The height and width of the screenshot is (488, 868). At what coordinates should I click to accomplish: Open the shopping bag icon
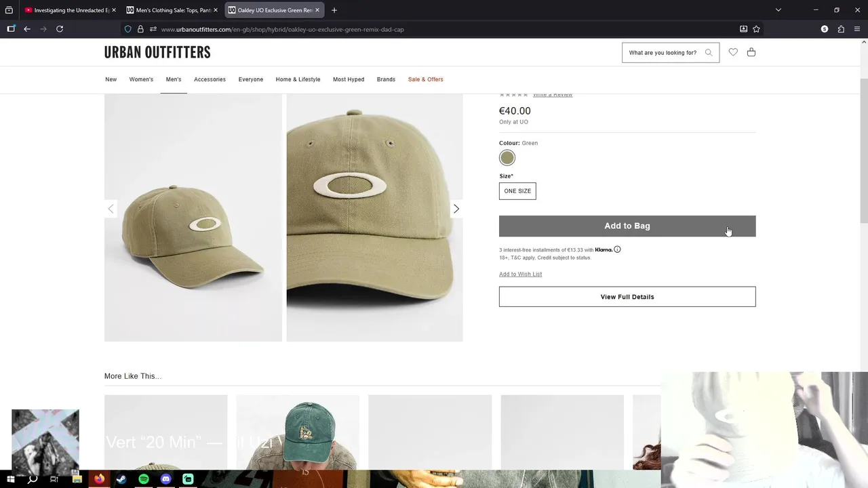coord(751,52)
